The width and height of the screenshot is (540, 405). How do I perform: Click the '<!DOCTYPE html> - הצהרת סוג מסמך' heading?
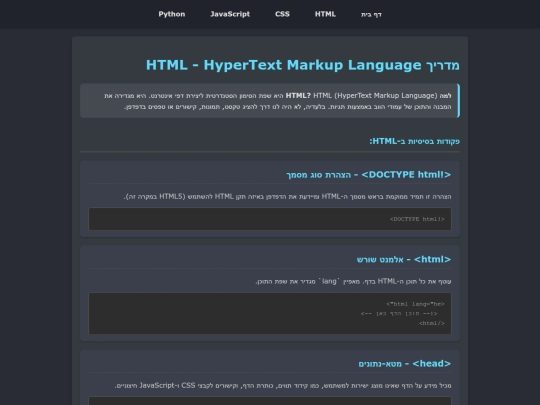point(369,175)
